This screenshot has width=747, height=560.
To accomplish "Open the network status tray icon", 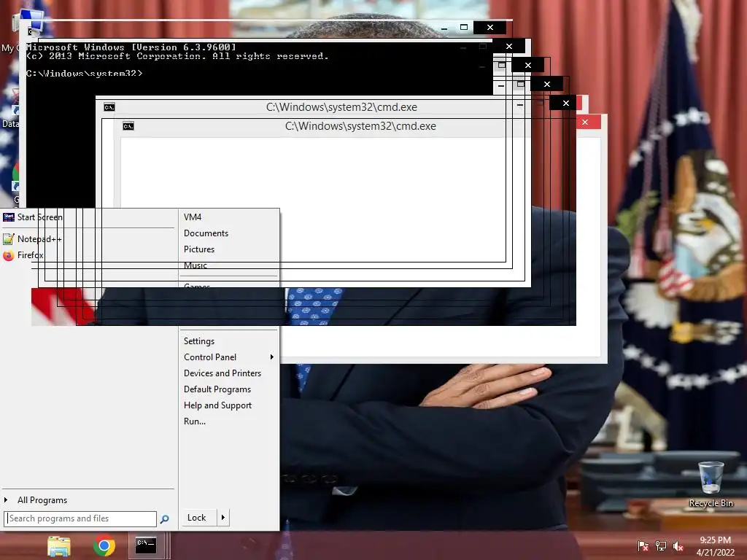I will tap(661, 546).
